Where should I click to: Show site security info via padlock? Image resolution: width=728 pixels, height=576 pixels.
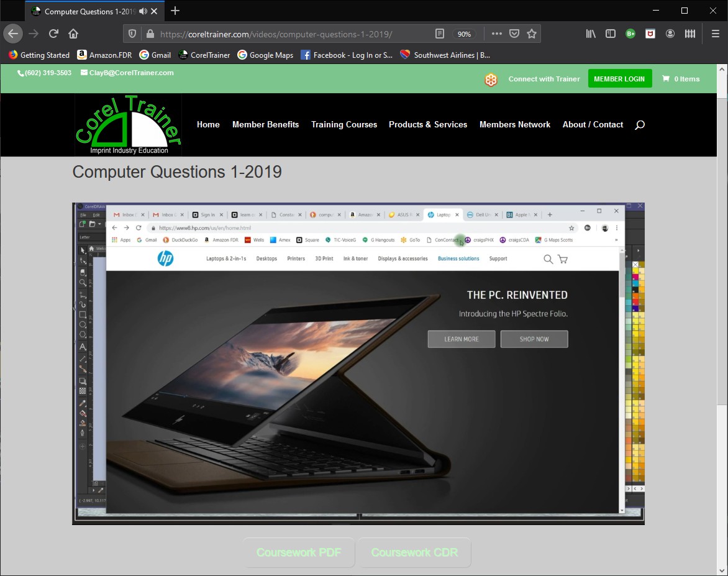[150, 34]
